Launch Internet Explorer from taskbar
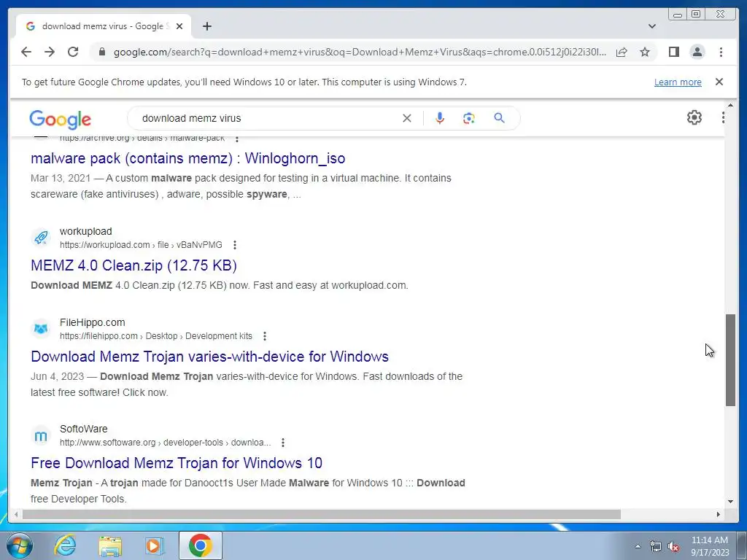The height and width of the screenshot is (560, 747). [65, 545]
